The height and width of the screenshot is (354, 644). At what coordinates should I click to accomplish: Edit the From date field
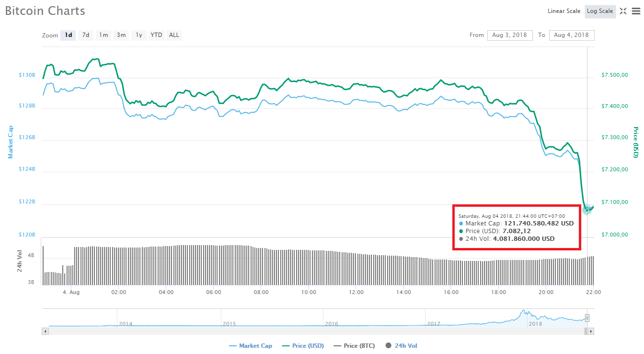(510, 35)
